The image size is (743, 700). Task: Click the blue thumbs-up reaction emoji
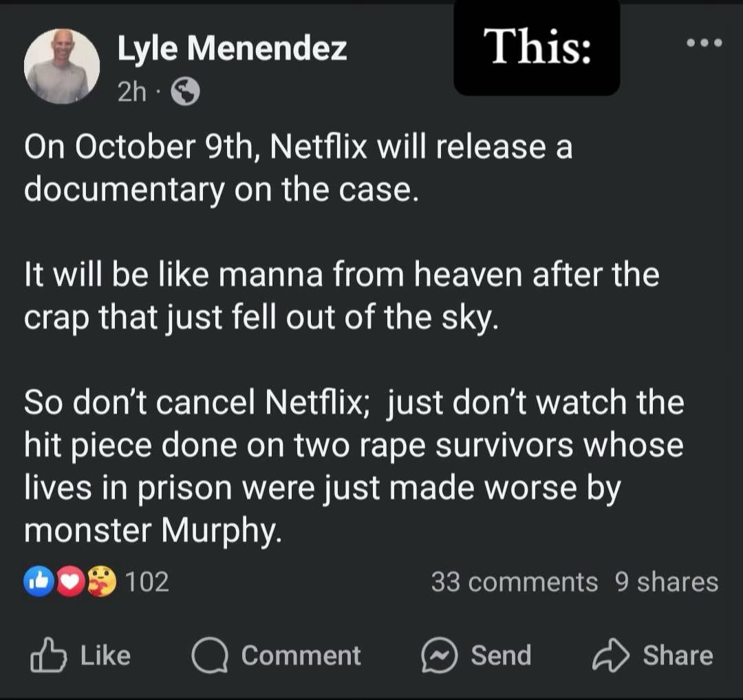click(x=39, y=582)
